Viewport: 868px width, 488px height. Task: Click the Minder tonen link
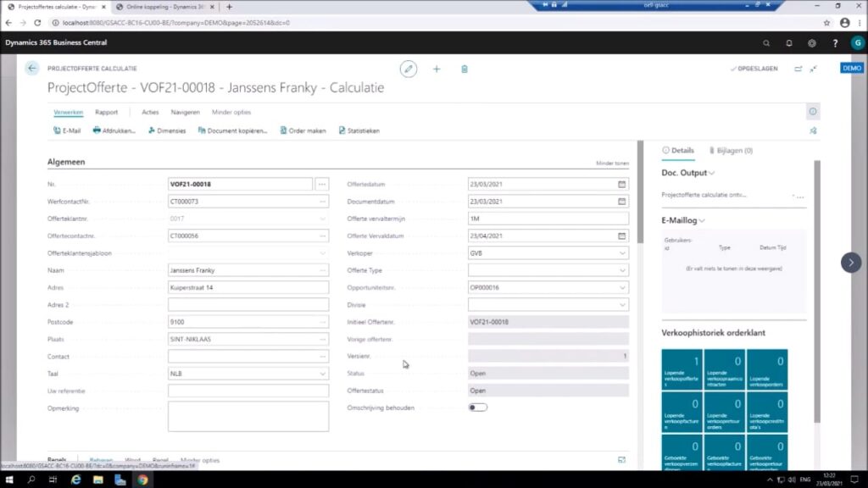coord(612,164)
